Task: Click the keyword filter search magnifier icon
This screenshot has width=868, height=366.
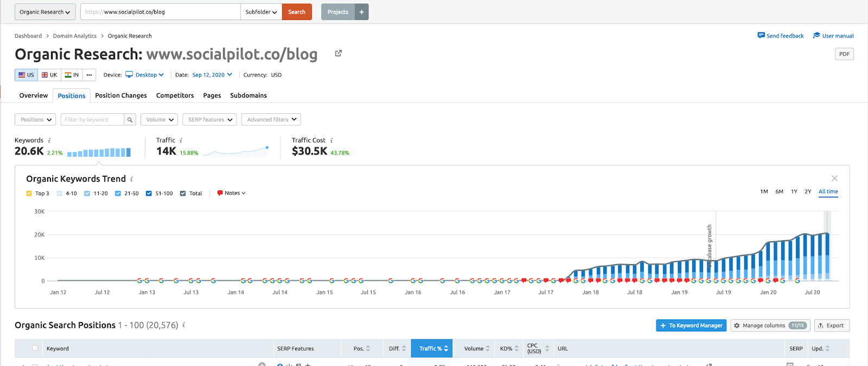Action: point(130,120)
